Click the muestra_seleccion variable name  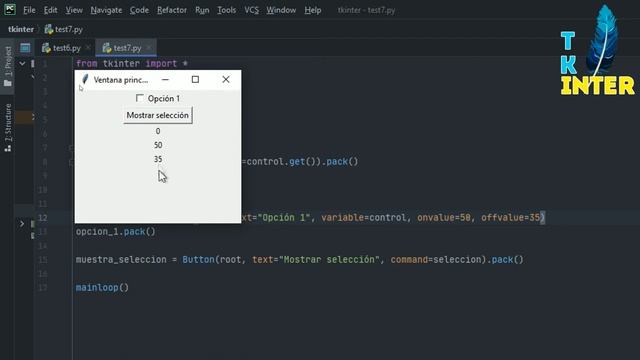(121, 260)
